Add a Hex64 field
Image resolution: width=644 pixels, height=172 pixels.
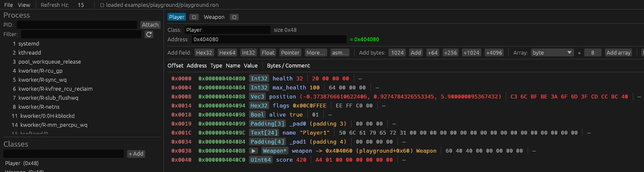pyautogui.click(x=228, y=52)
